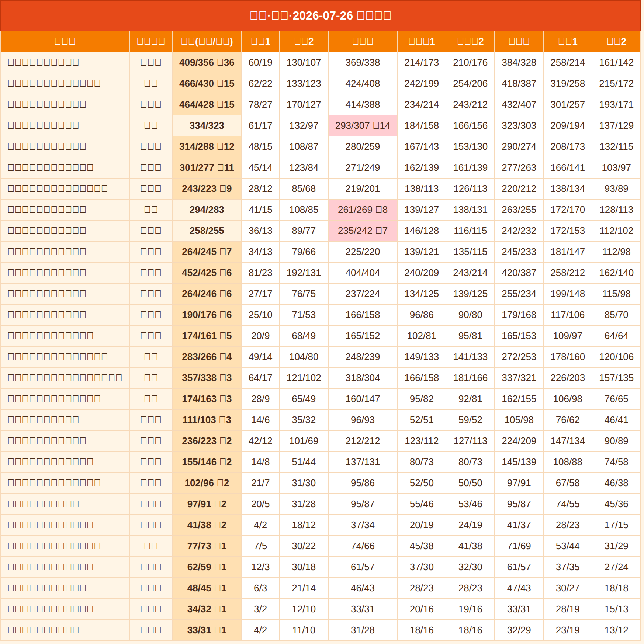Image resolution: width=644 pixels, height=644 pixels.
Task: Click the cell showing 161/142
Action: click(x=616, y=62)
